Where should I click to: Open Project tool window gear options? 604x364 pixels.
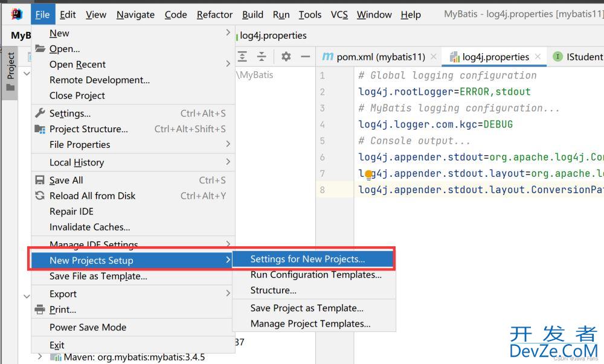coord(286,57)
